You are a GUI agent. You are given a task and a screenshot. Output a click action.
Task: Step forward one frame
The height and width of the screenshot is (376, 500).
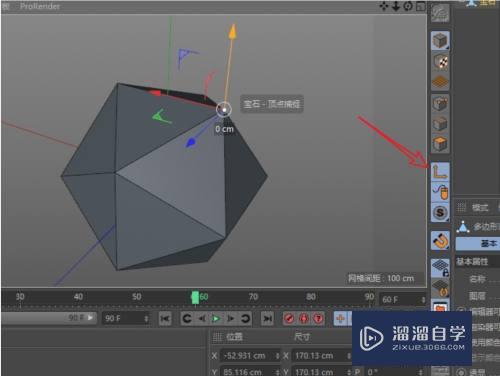(x=230, y=319)
